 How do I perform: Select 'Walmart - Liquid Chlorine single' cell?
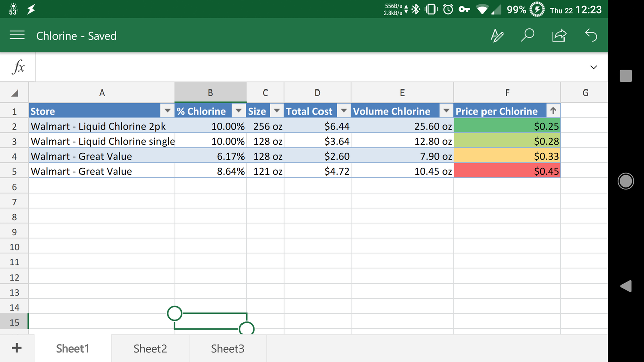point(102,141)
